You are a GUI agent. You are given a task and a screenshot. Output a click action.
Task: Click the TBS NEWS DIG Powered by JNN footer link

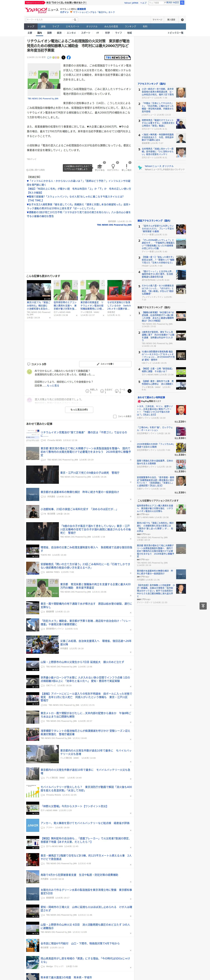[114, 225]
